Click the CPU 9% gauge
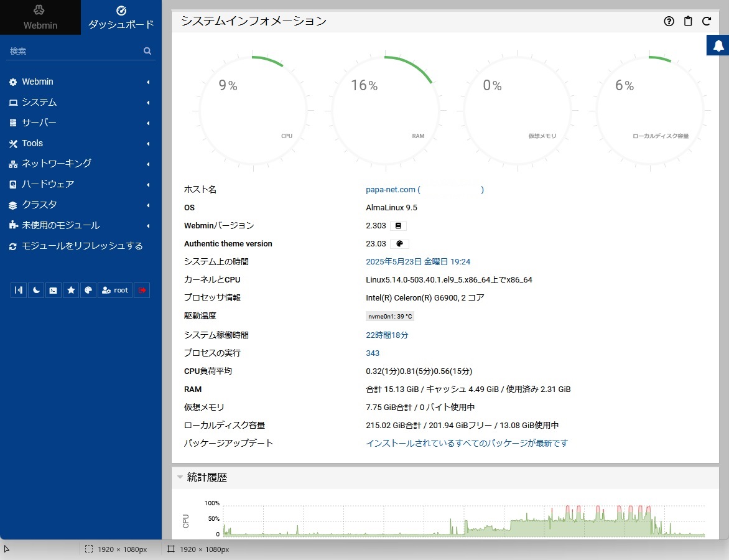The image size is (729, 560). tap(253, 110)
